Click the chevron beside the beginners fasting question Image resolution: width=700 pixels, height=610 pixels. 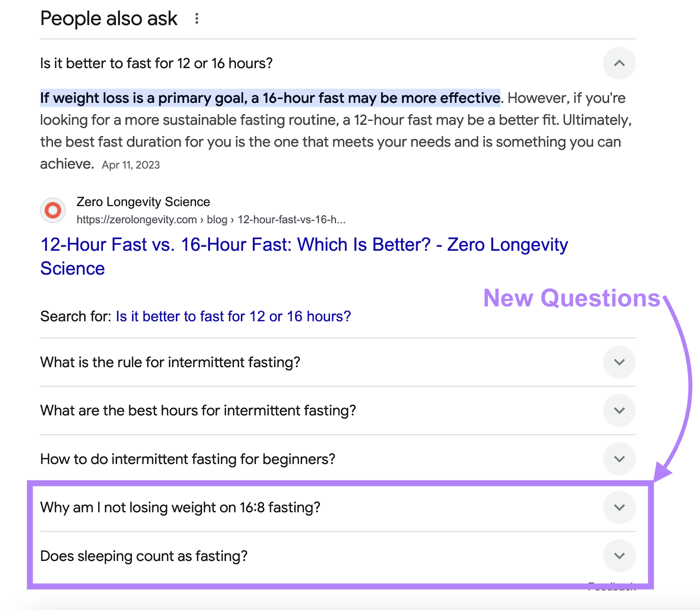click(619, 459)
